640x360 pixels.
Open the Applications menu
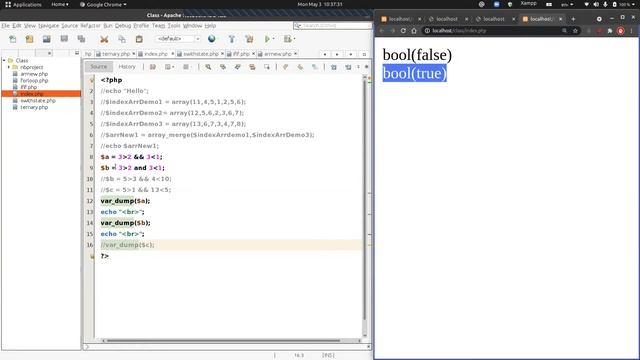(x=23, y=4)
